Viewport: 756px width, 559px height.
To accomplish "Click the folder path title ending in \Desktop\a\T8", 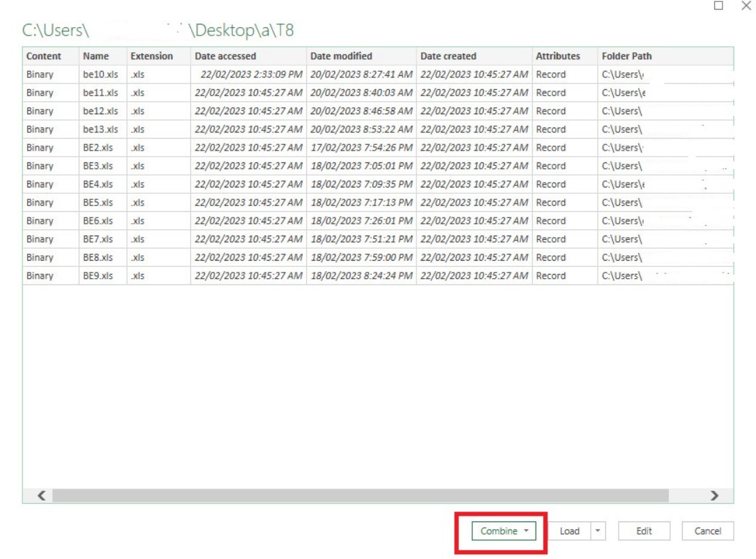I will click(158, 31).
